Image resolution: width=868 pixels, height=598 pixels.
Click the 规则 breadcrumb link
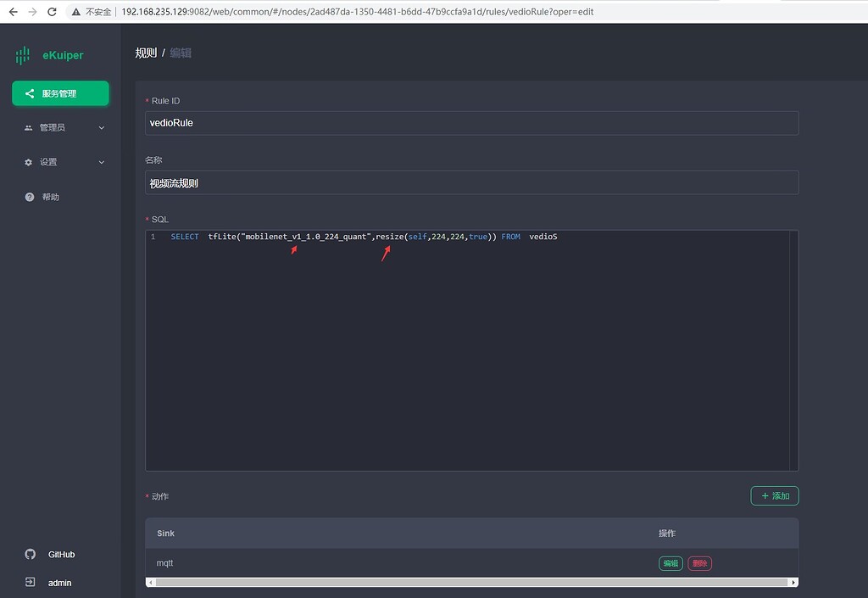(145, 53)
